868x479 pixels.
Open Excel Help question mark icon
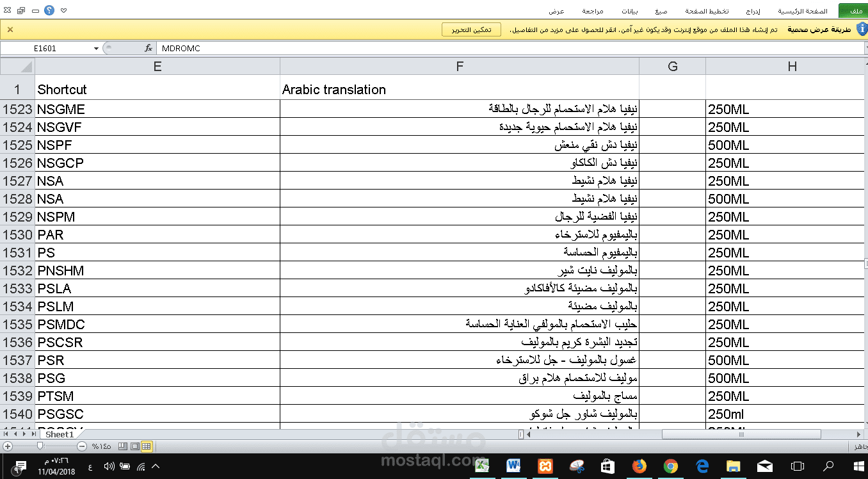point(49,11)
